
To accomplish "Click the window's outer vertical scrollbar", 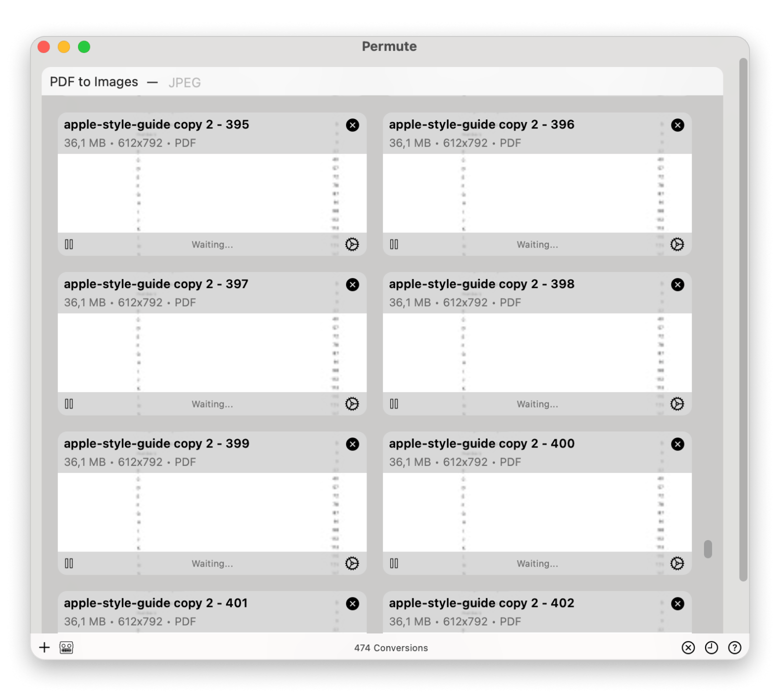I will point(743,320).
